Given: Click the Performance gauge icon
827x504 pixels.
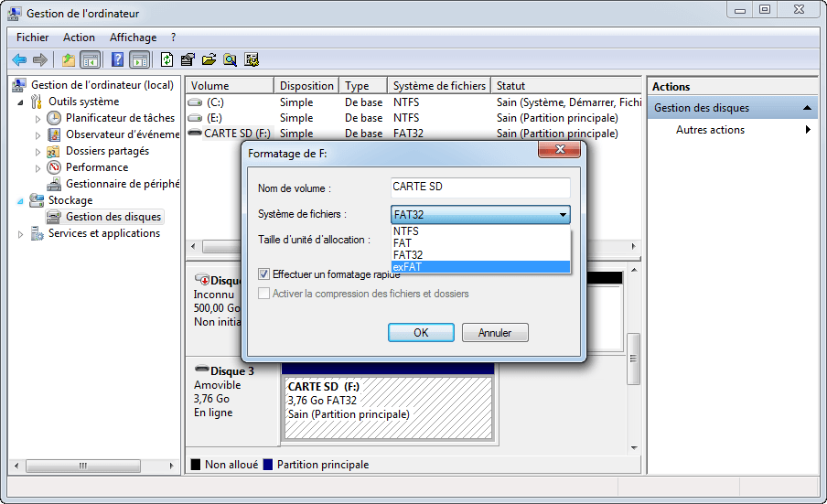Looking at the screenshot, I should point(54,167).
